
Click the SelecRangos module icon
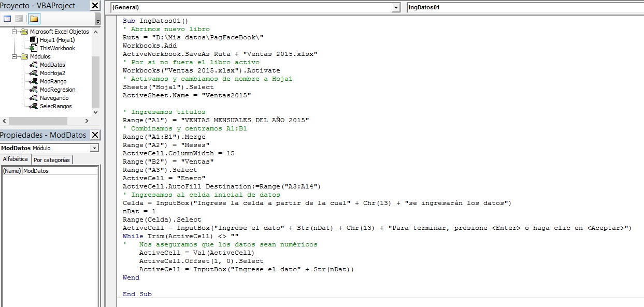[x=34, y=106]
